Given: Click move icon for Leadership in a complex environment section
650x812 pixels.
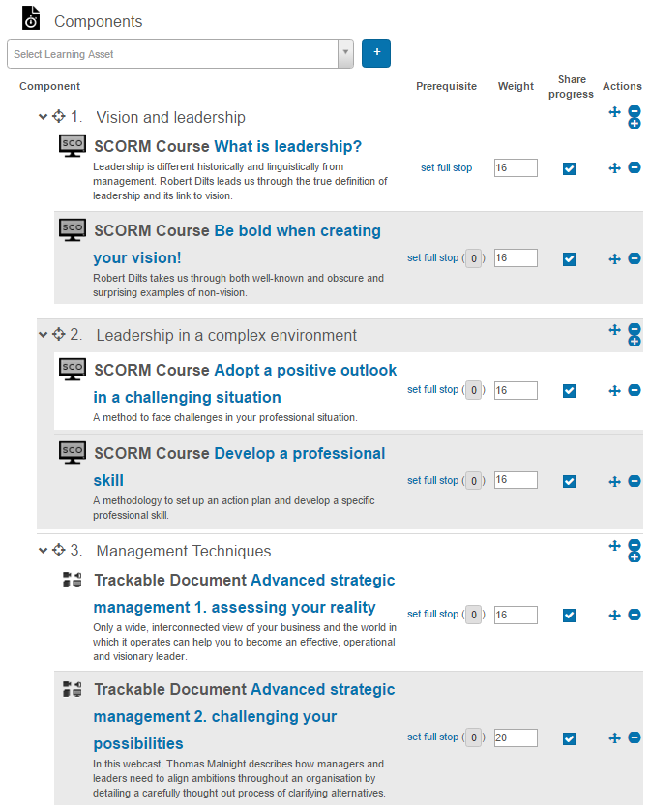Looking at the screenshot, I should click(x=614, y=330).
